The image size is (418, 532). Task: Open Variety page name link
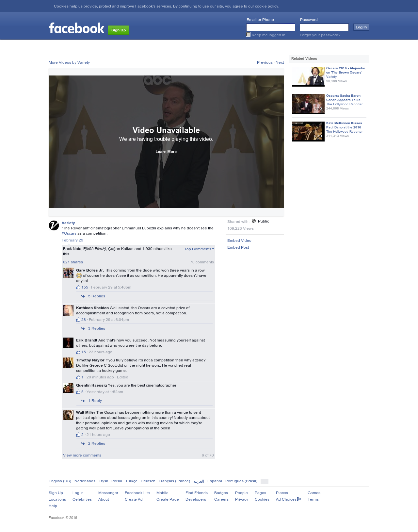pyautogui.click(x=68, y=223)
